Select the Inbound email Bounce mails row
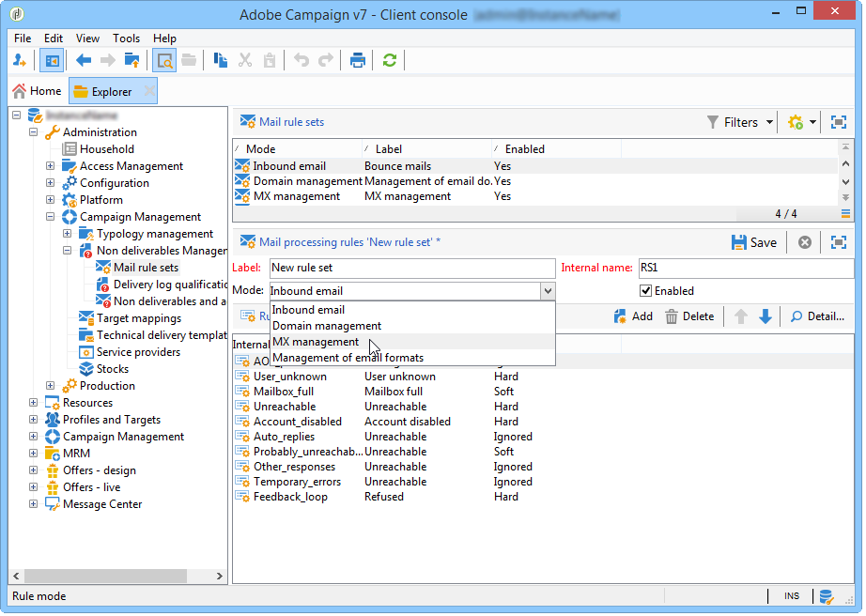The width and height of the screenshot is (866, 616). coord(535,165)
